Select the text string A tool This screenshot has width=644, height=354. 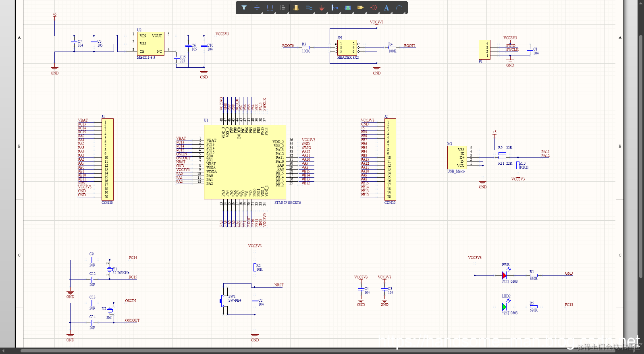(386, 8)
